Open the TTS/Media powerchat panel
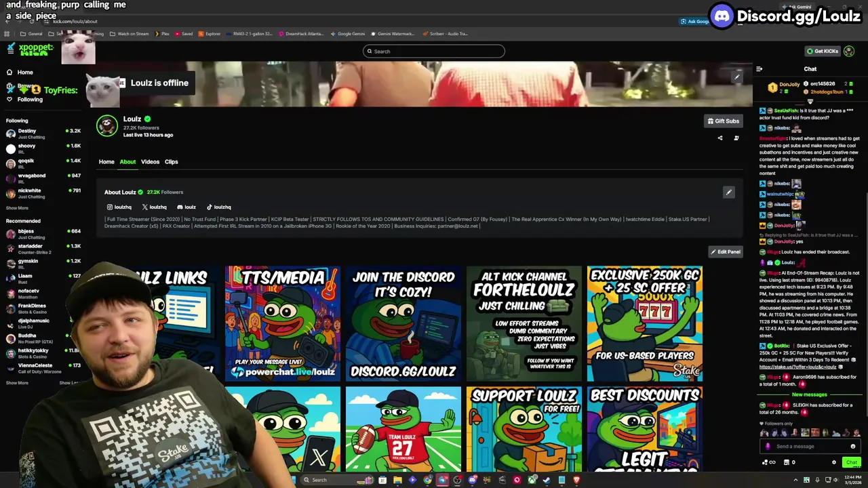Screen dimensions: 868x488 283,323
